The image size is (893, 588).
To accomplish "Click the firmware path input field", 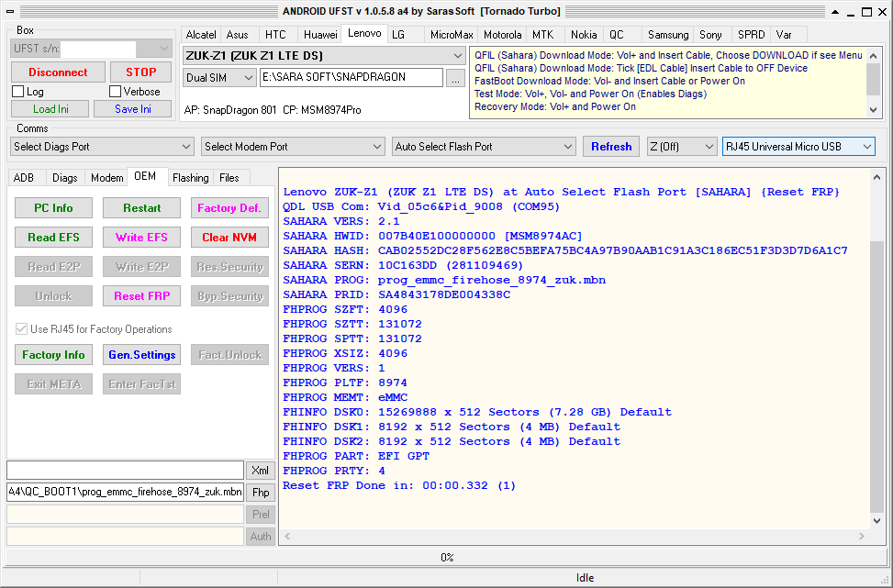I will click(x=351, y=77).
